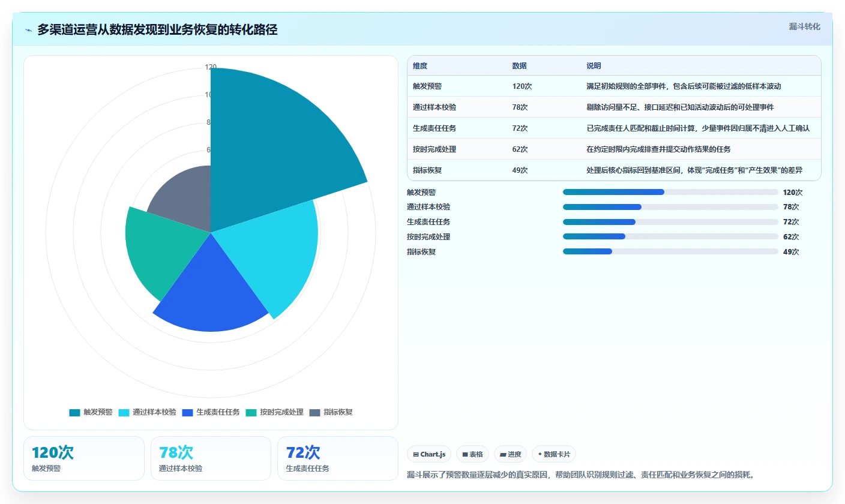Screen dimensions: 845x504
Task: Click the 表格 tag chip
Action: [x=473, y=454]
